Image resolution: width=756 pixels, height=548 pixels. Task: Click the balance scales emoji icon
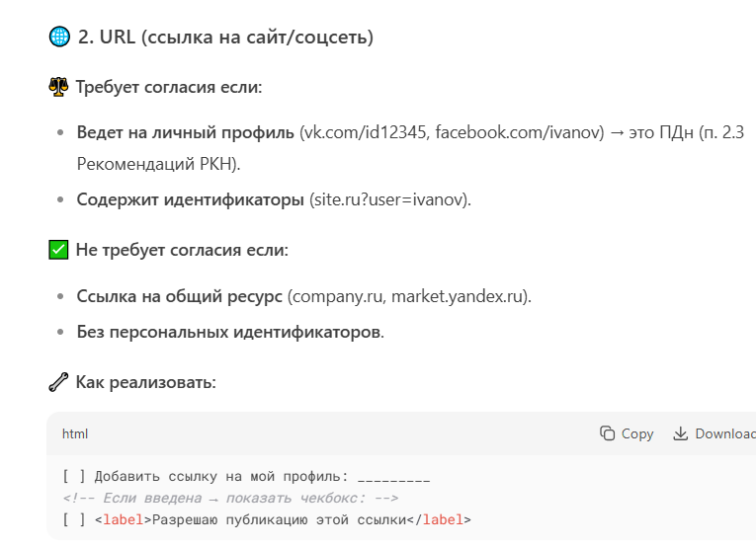(58, 87)
